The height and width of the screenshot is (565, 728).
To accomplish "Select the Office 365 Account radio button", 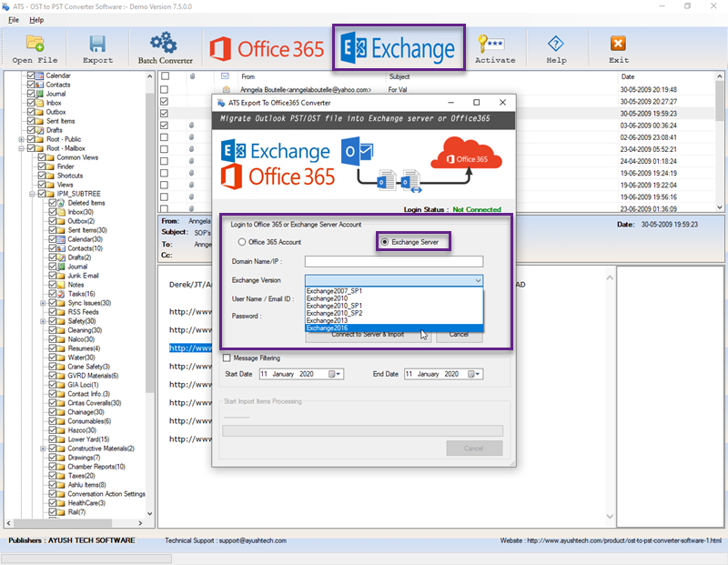I will pyautogui.click(x=242, y=243).
